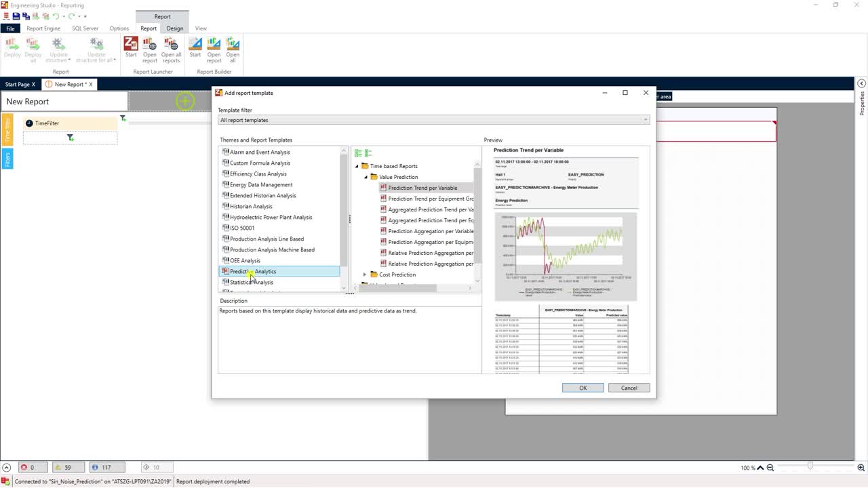The image size is (868, 488).
Task: Click the TimeFilter element
Action: pos(70,123)
